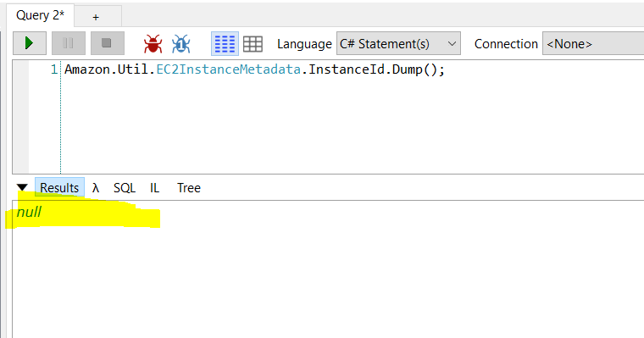Click line number 1 in the editor gutter
The image size is (644, 338).
pyautogui.click(x=54, y=69)
